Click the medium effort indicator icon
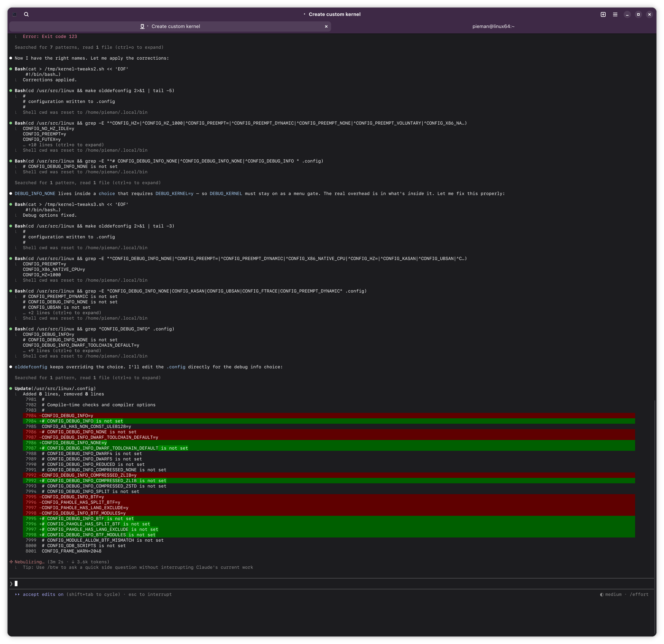Screen dimensions: 664x644 tap(602, 595)
